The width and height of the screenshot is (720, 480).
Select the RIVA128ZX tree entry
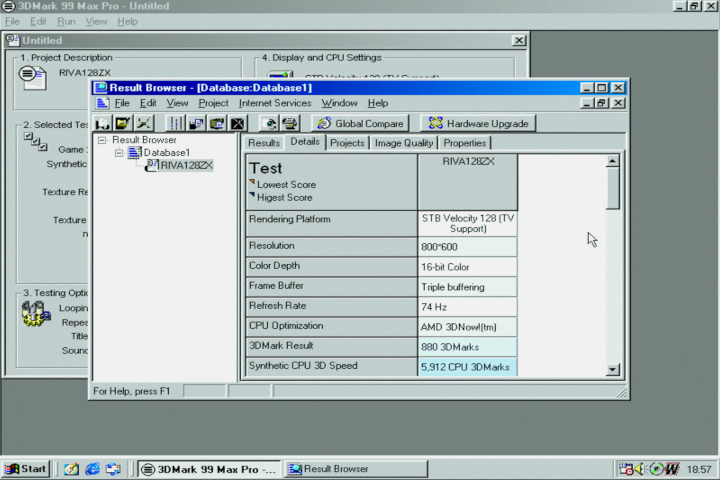pyautogui.click(x=186, y=165)
